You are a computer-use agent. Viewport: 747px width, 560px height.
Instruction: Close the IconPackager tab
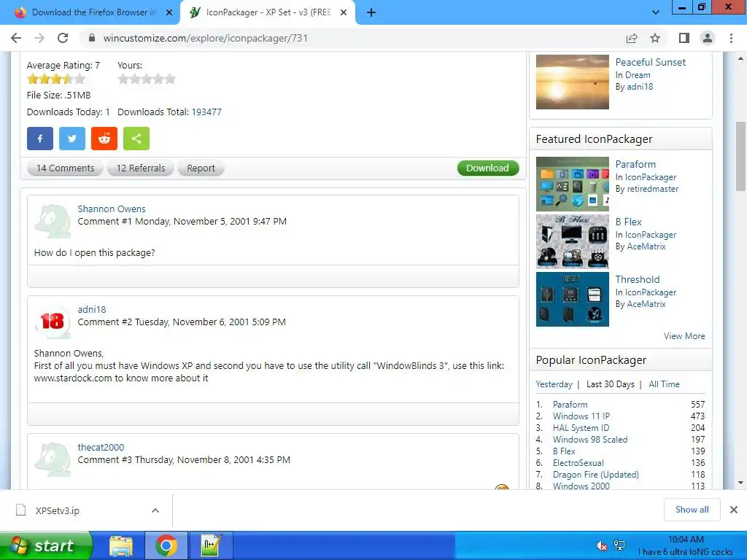[344, 12]
